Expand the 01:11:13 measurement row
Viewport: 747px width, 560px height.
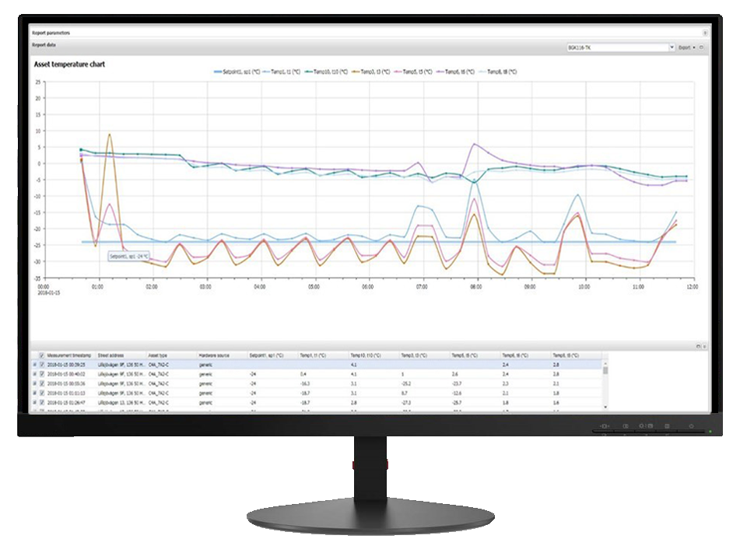click(x=34, y=394)
